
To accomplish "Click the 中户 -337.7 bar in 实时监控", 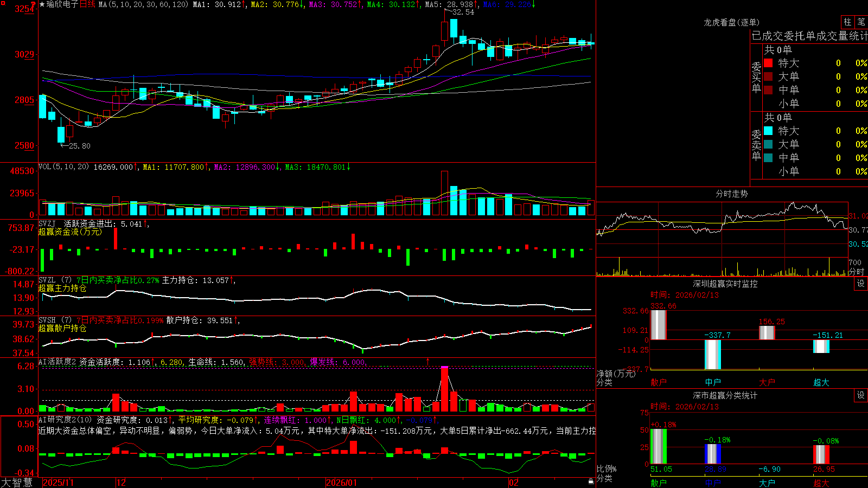I will [x=713, y=355].
